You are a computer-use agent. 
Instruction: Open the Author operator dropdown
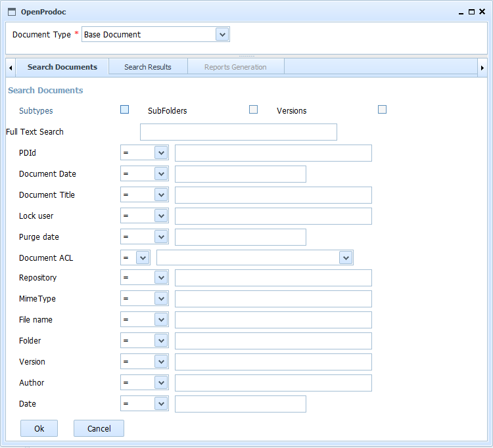coord(161,383)
